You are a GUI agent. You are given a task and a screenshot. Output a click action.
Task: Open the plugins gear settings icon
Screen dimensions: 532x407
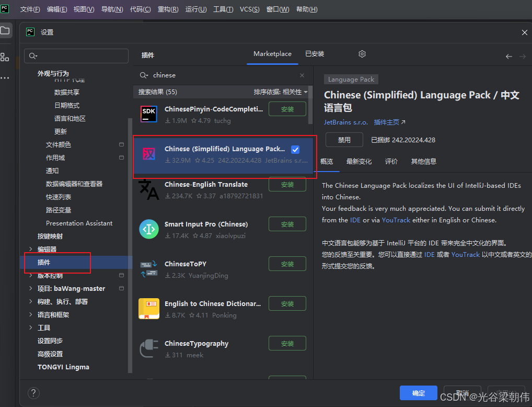click(362, 54)
